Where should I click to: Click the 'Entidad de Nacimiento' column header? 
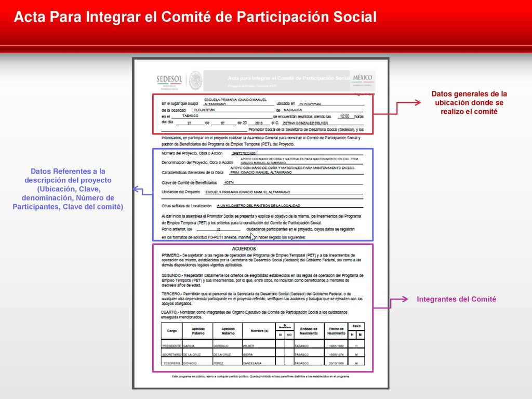(x=309, y=331)
